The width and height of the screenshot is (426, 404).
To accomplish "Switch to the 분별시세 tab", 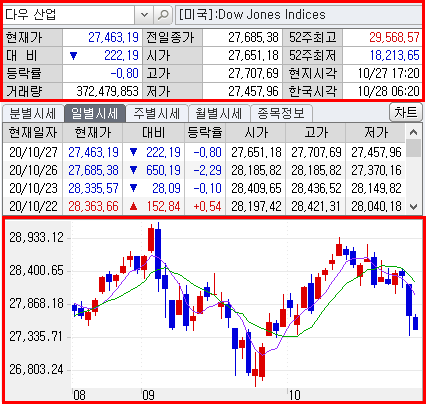I will click(33, 113).
